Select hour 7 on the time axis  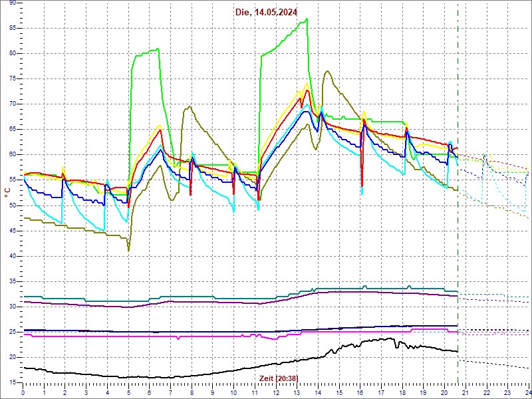pos(171,392)
